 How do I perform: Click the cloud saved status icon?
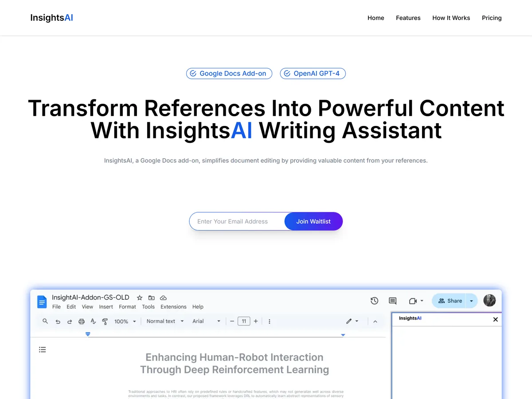coord(163,298)
